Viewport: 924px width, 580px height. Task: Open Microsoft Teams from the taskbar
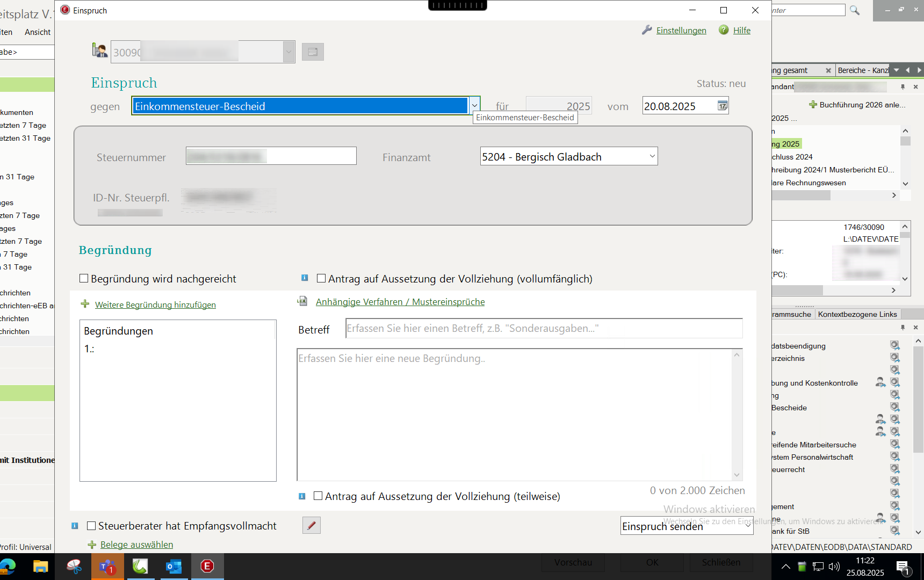click(x=107, y=566)
